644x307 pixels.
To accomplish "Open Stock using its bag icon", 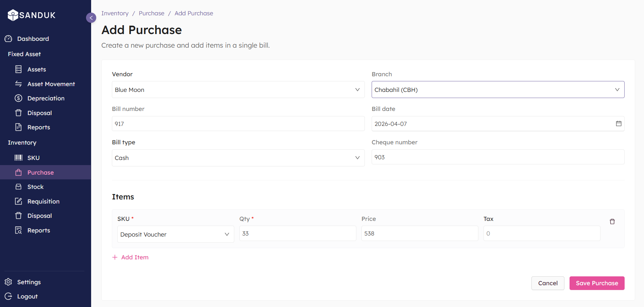I will point(19,187).
